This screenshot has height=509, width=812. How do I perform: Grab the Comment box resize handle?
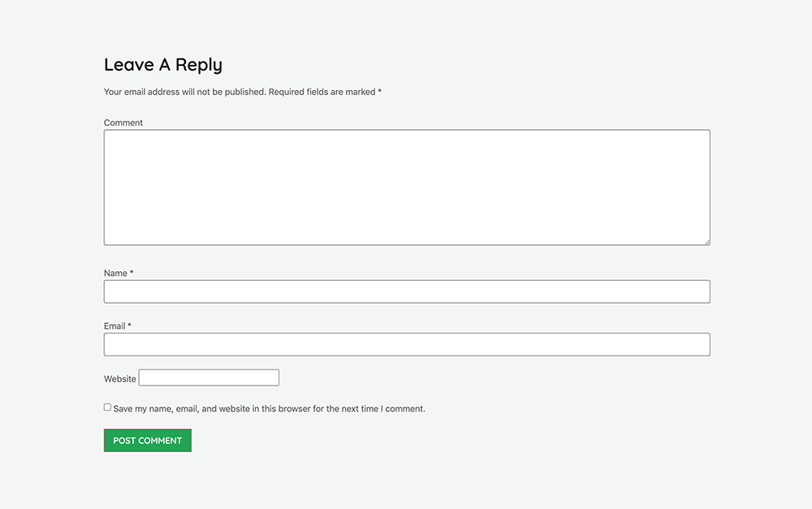tap(706, 241)
